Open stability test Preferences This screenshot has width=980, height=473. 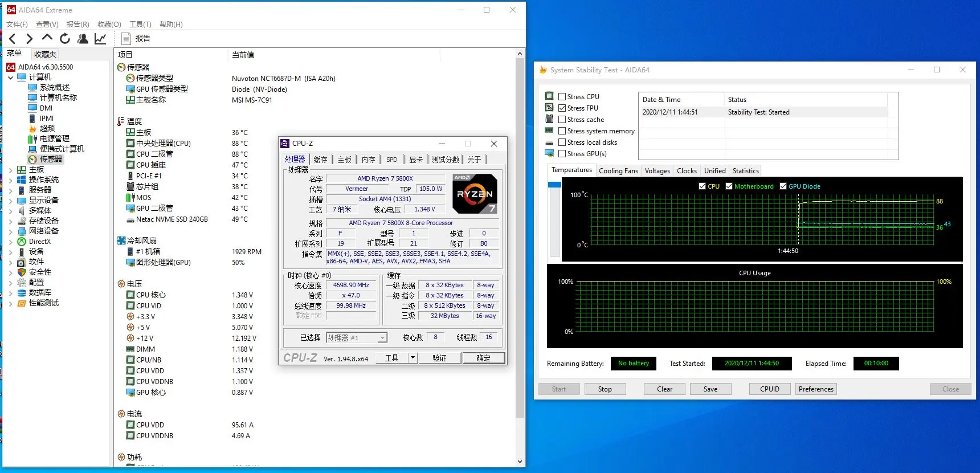coord(816,389)
